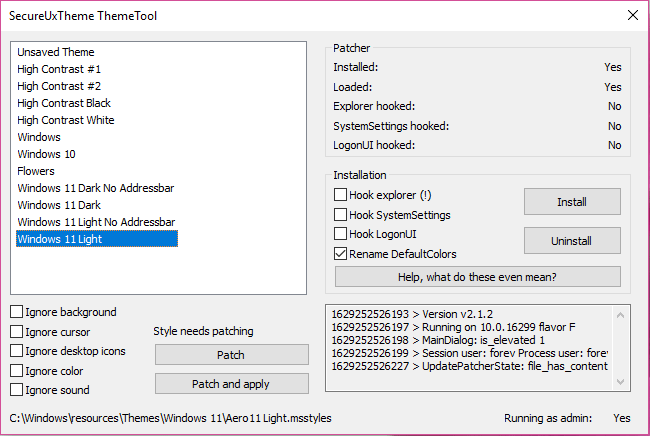Click the 'Running on 10.0.16299' log line
Image resolution: width=650 pixels, height=436 pixels.
[x=454, y=327]
